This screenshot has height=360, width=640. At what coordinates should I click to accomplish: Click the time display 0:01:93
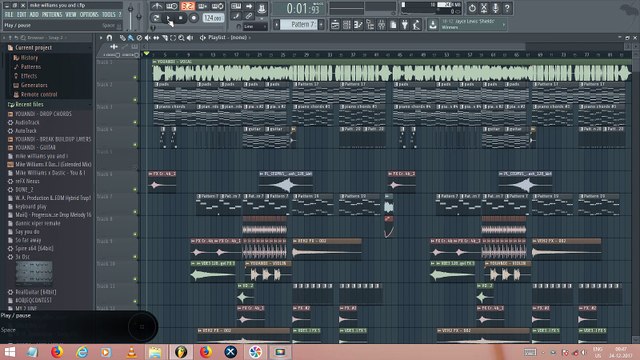click(301, 8)
